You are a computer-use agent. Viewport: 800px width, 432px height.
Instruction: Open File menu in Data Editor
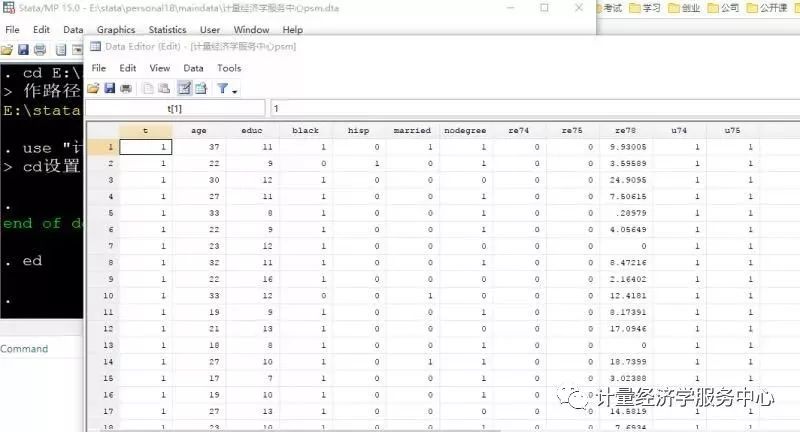tap(98, 68)
